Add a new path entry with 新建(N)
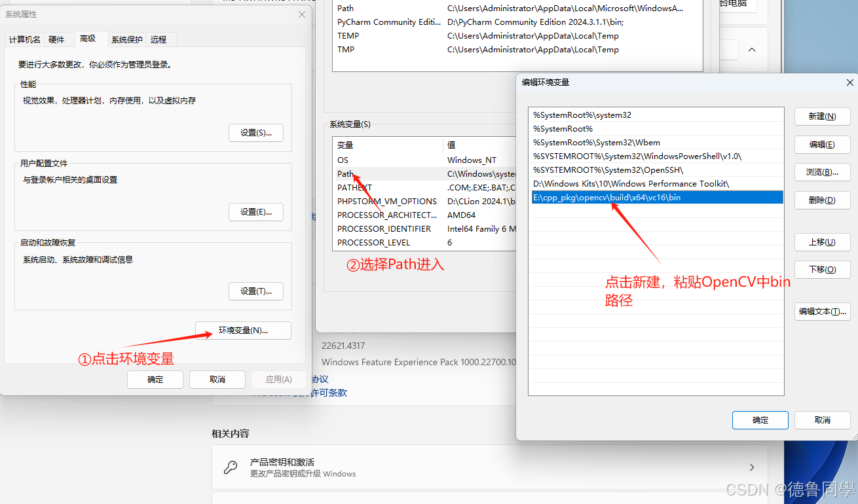Viewport: 858px width, 504px height. [822, 117]
